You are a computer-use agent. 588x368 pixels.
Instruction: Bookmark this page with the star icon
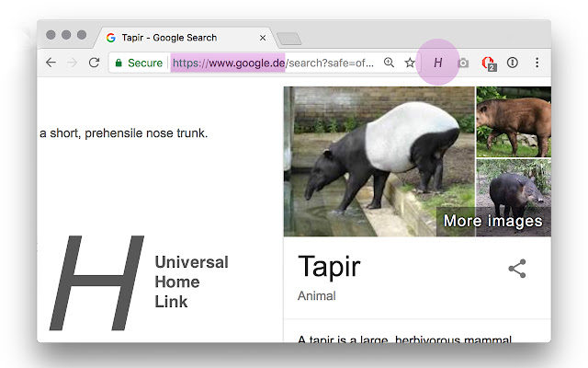coord(410,63)
